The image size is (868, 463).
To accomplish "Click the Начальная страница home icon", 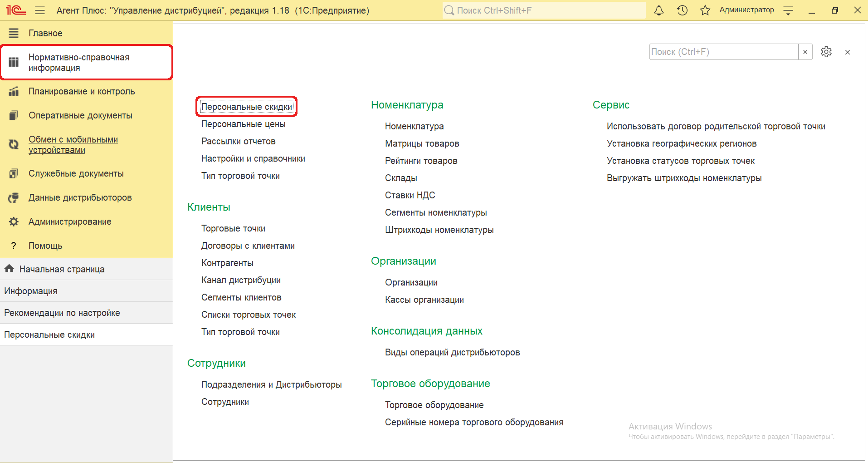I will pos(9,269).
